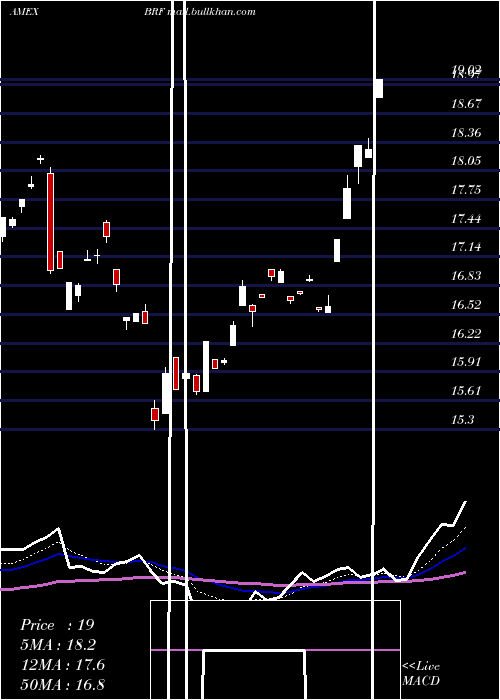The width and height of the screenshot is (500, 700).
Task: Click the 15.3 price axis label
Action: (x=462, y=420)
